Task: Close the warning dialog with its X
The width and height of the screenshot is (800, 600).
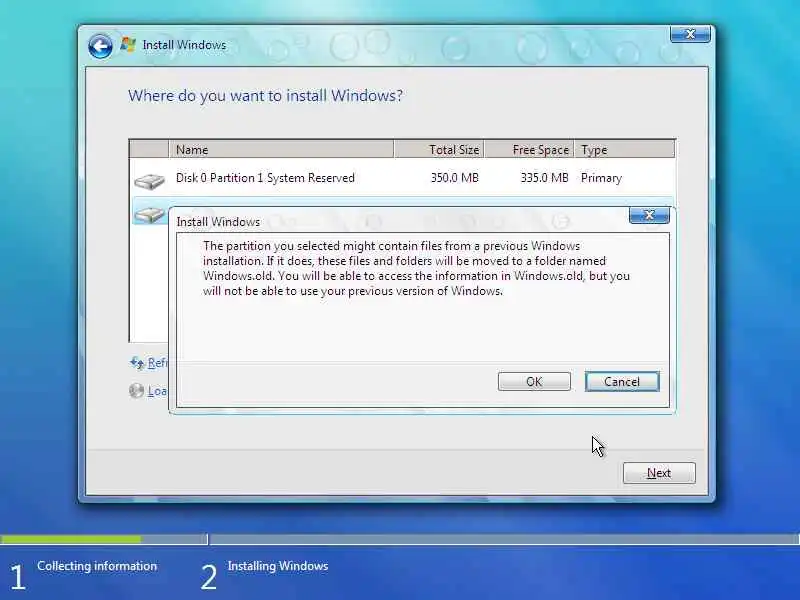Action: [649, 215]
